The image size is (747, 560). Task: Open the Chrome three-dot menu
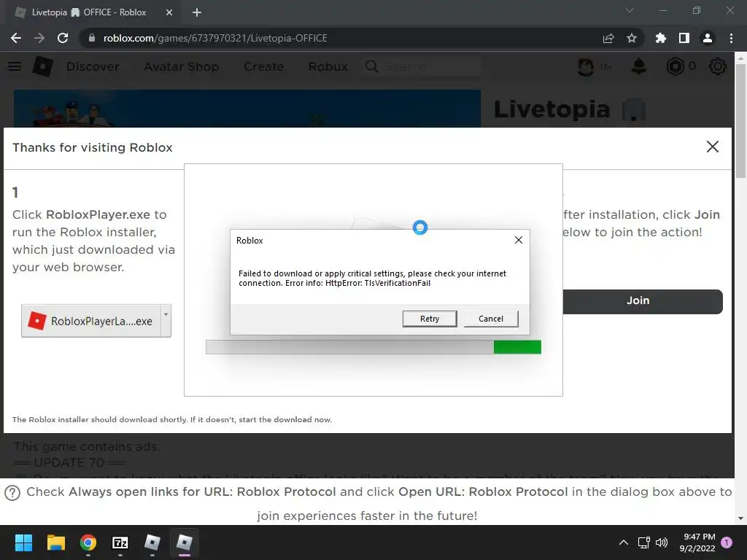731,38
